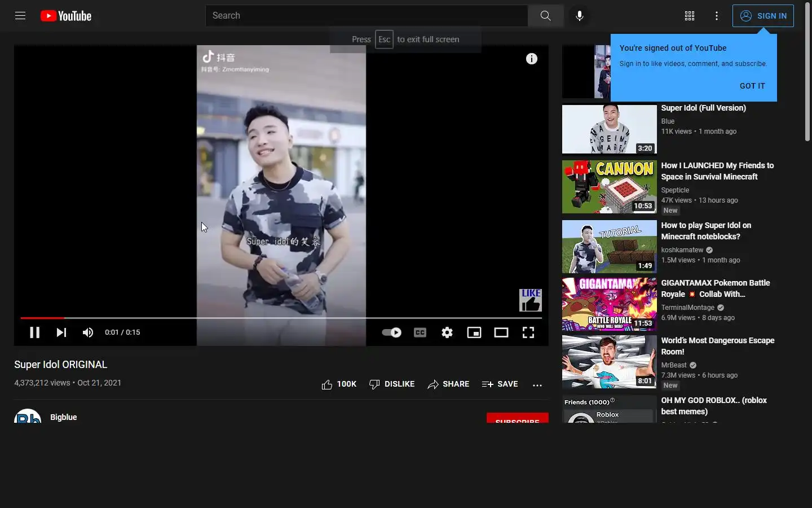Viewport: 812px width, 508px height.
Task: Click the search magnifier button
Action: click(545, 16)
